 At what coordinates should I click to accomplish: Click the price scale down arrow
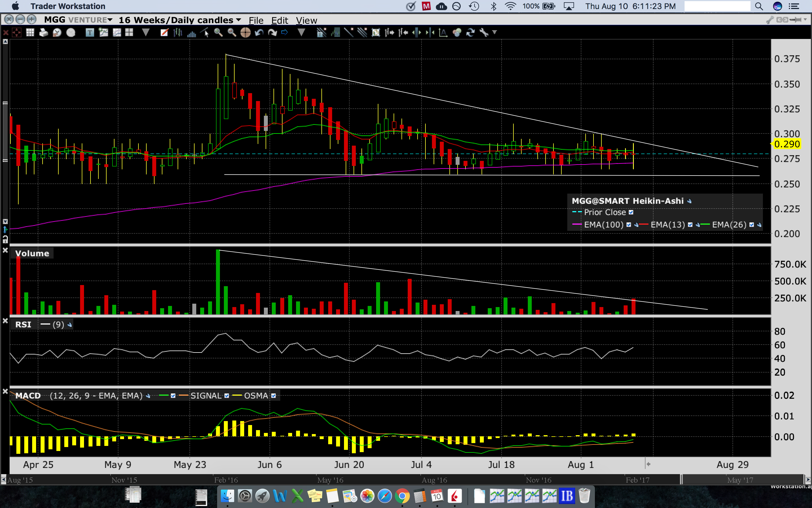5,222
